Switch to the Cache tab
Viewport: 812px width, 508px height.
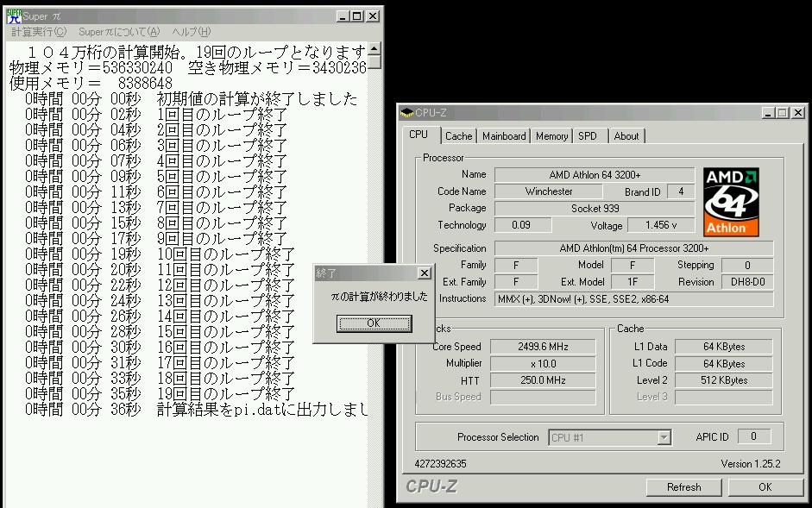[x=459, y=136]
